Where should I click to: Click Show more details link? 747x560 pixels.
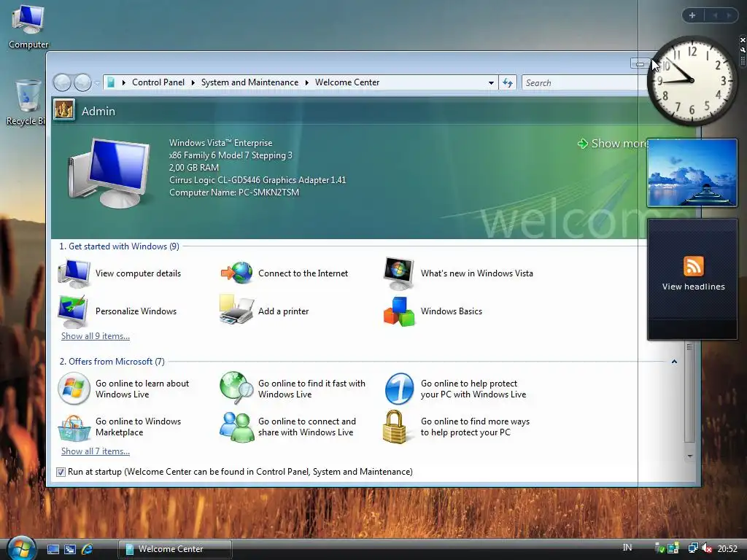coord(613,144)
